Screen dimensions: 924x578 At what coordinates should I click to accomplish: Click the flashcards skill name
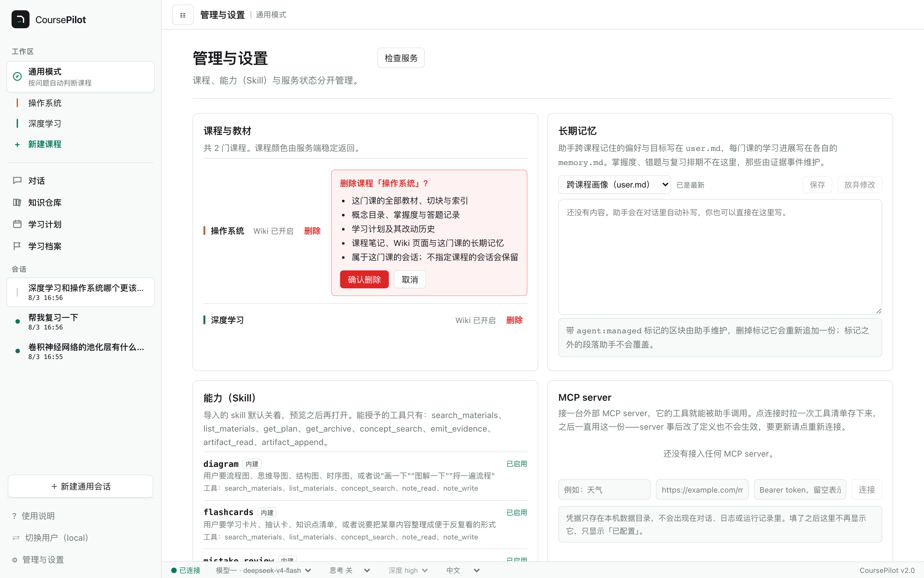tap(228, 512)
